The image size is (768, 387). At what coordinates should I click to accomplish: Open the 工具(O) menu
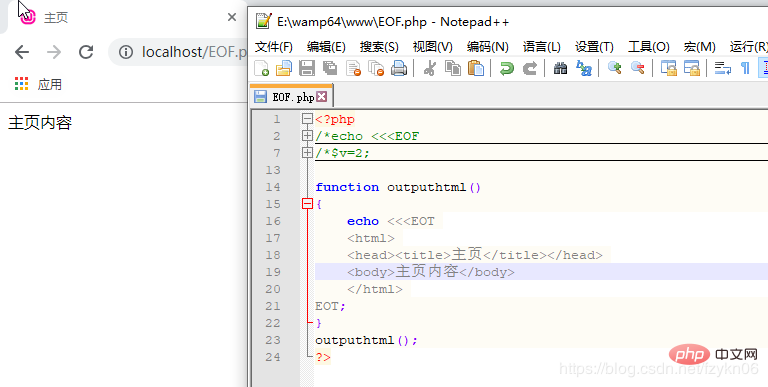(x=648, y=47)
